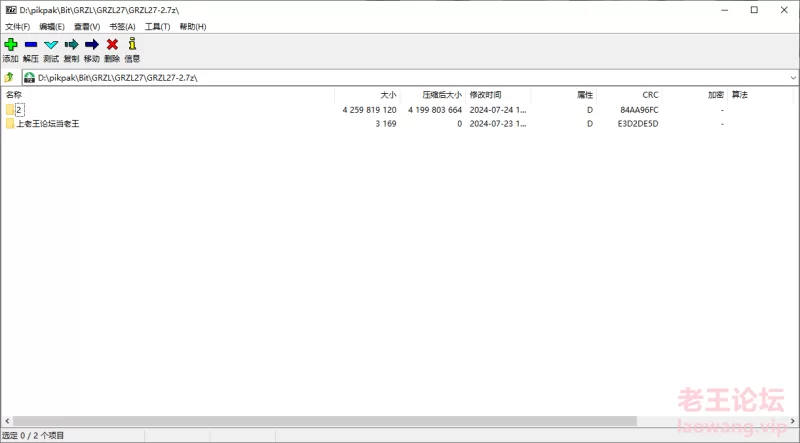Open the 文件(F) menu
The image size is (800, 443).
click(17, 27)
